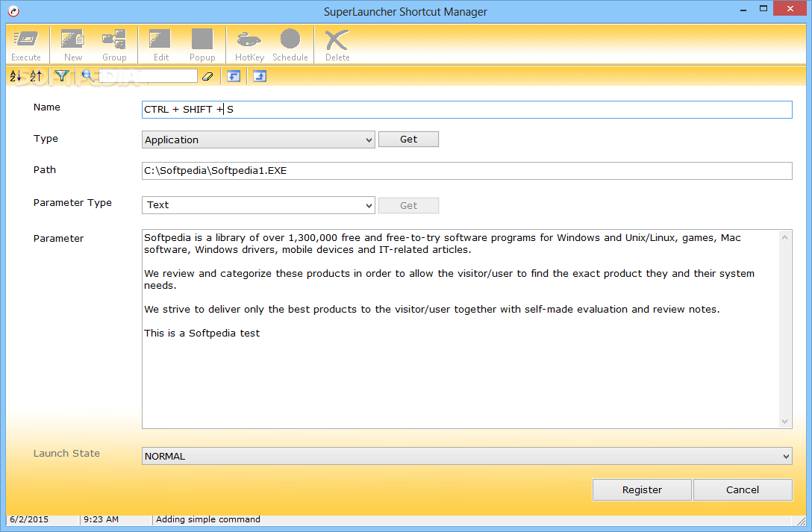
Task: Click the magnifier search icon
Action: click(x=87, y=76)
